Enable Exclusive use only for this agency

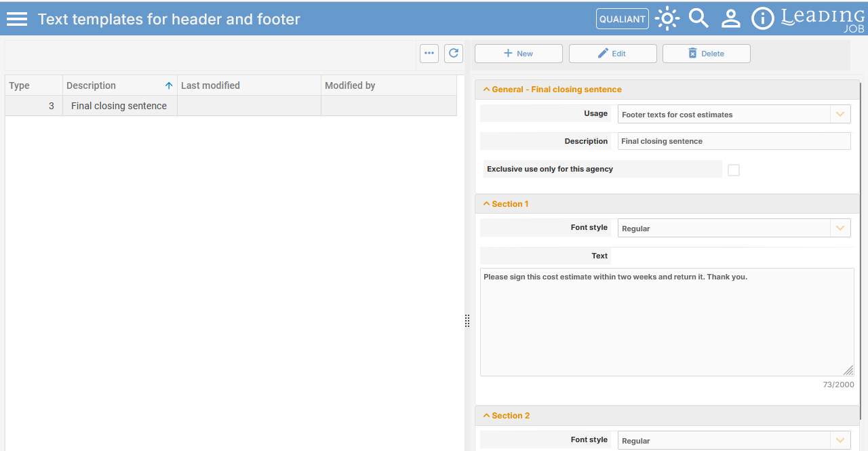734,170
